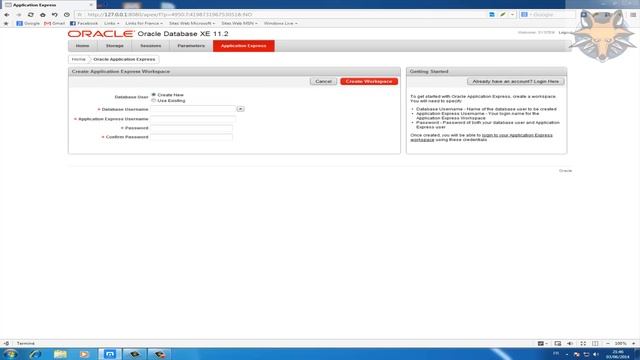Click the blue save icon in the address bar
640x360 pixels.
(x=492, y=15)
